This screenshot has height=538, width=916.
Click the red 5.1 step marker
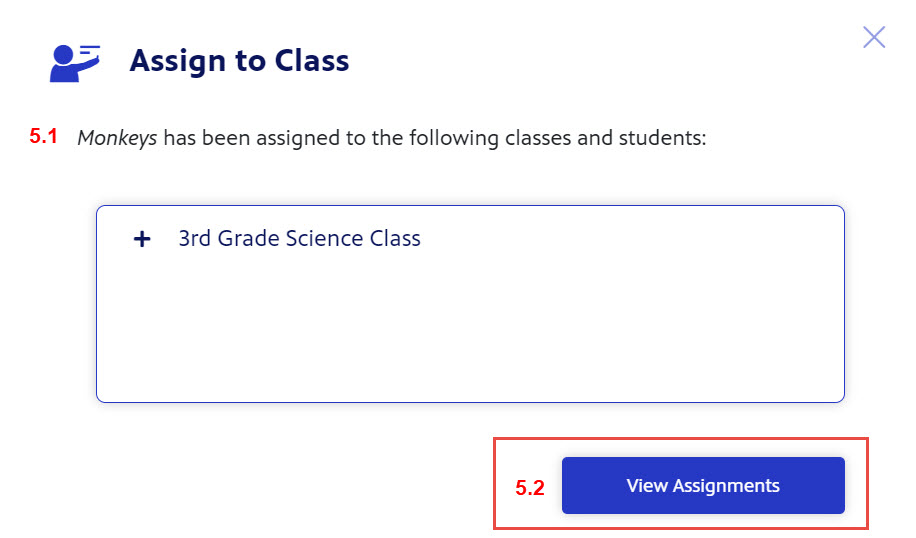point(43,136)
